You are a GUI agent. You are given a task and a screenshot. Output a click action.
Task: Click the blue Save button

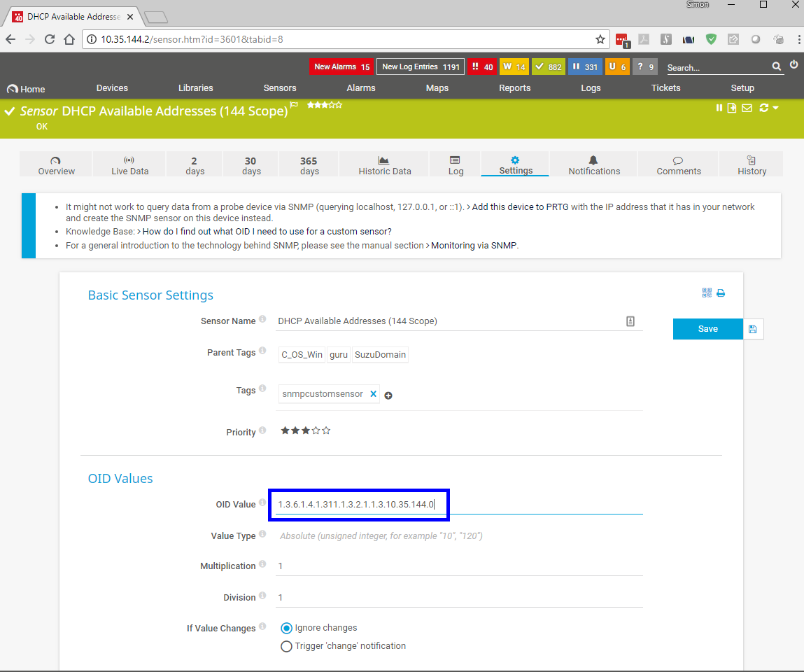707,329
